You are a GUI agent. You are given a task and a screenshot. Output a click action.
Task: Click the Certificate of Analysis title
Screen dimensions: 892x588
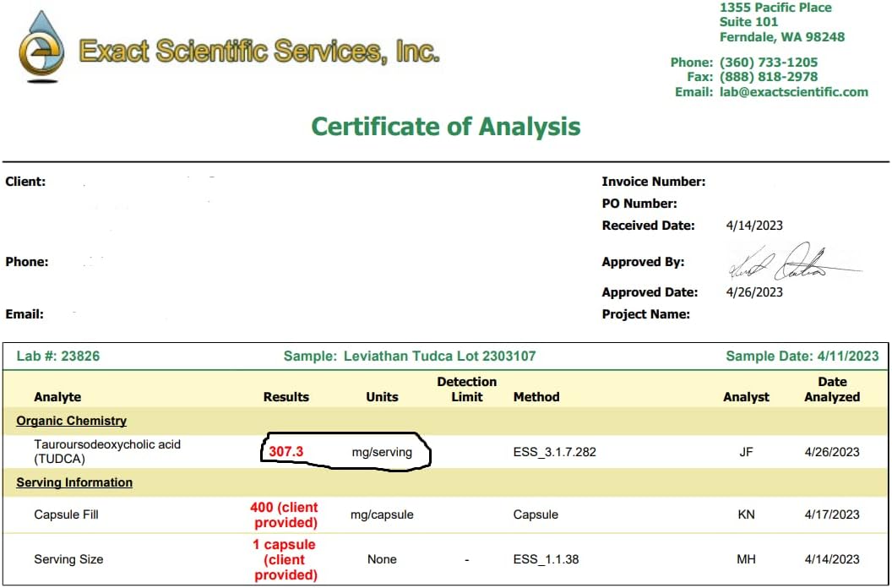pos(445,127)
